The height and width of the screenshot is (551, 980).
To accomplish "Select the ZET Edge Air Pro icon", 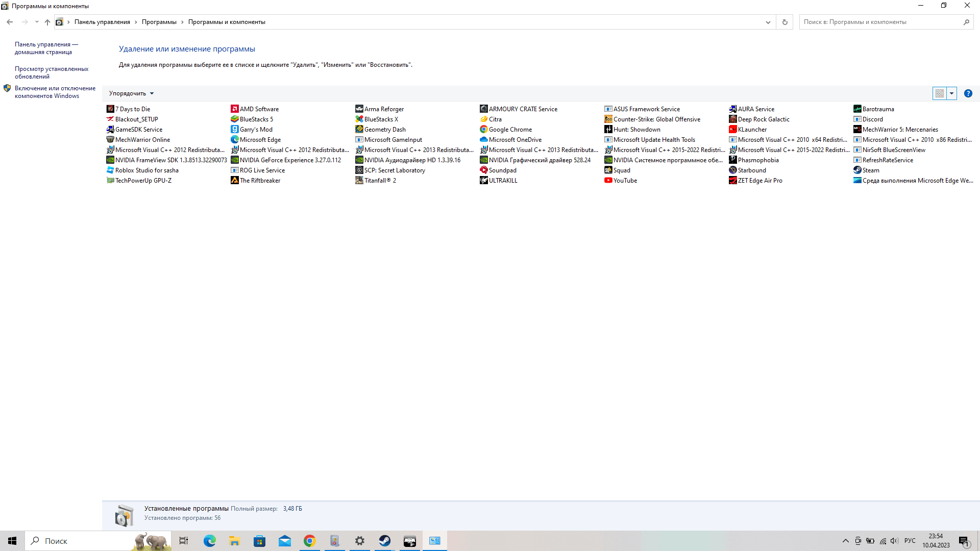I will coord(733,180).
